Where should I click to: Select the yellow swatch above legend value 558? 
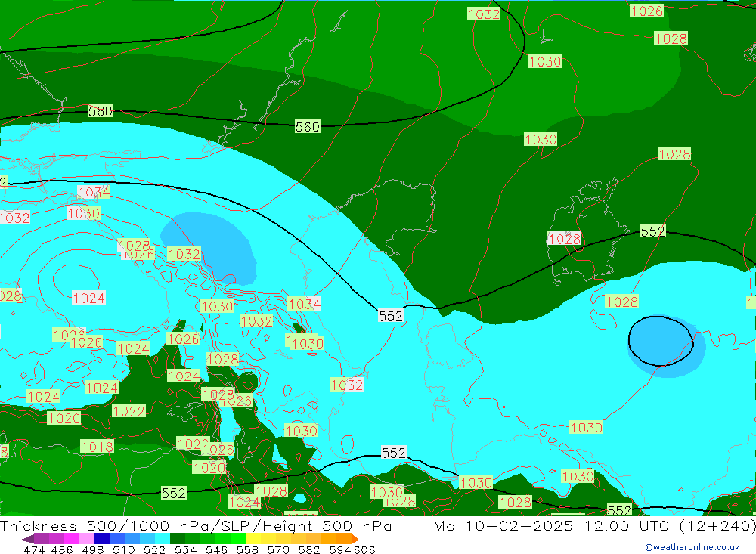coord(253,539)
